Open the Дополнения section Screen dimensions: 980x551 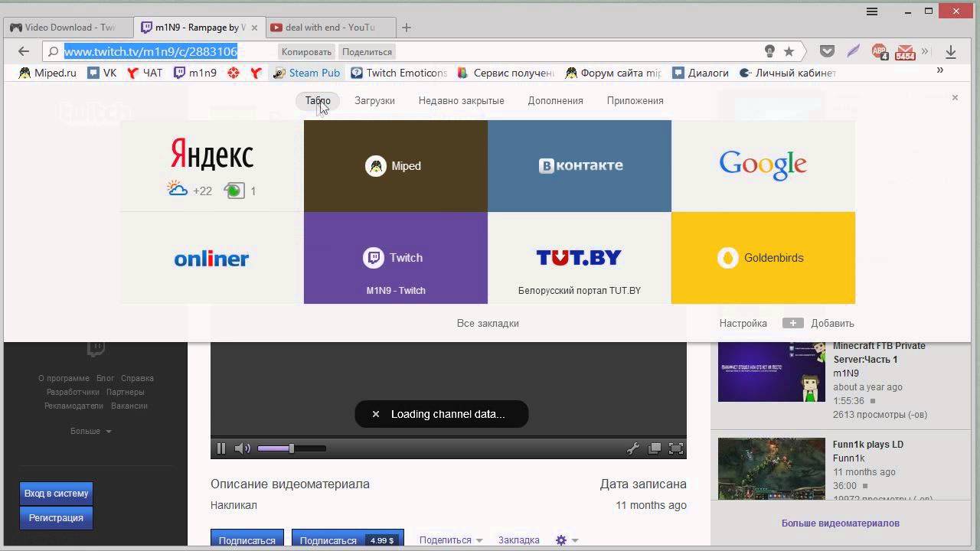click(x=555, y=100)
